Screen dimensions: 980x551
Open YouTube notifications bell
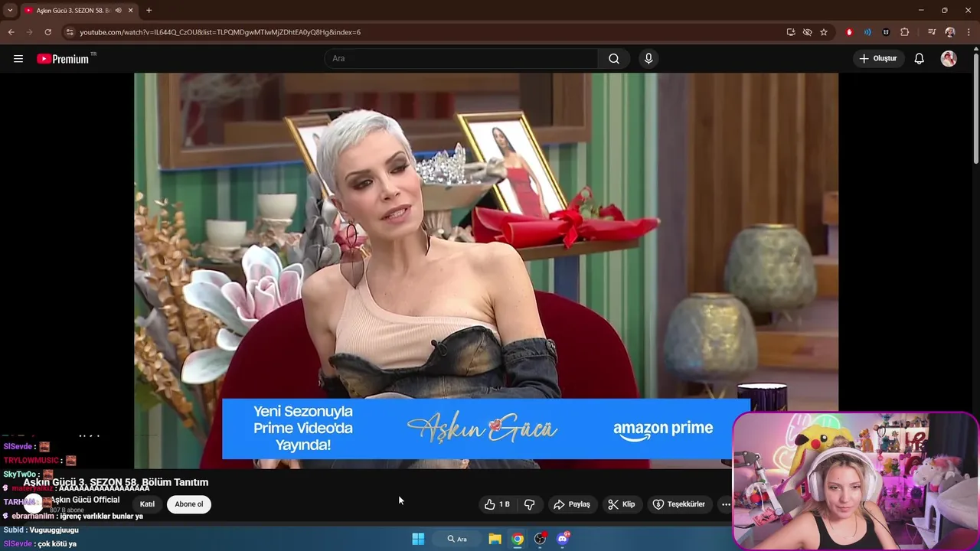pos(920,59)
